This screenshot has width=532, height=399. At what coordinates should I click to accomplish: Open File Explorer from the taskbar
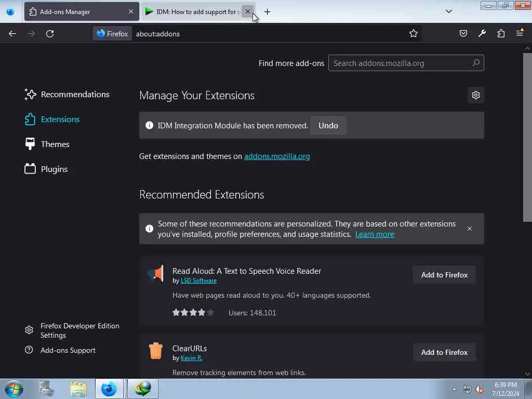(x=79, y=389)
